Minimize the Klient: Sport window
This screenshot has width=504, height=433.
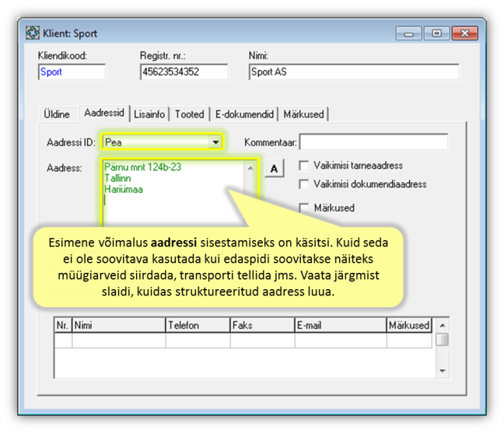pos(408,33)
